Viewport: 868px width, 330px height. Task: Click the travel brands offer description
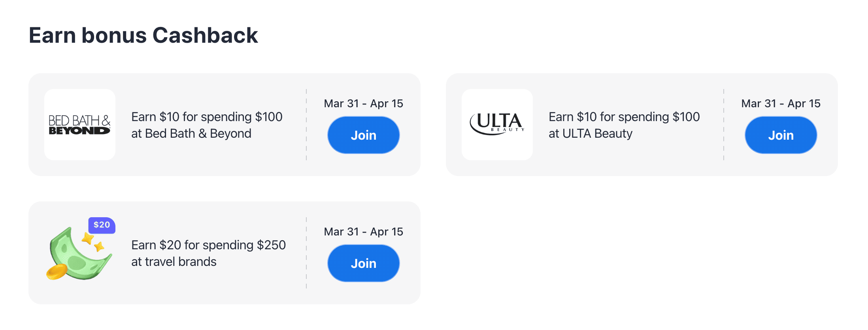(208, 253)
